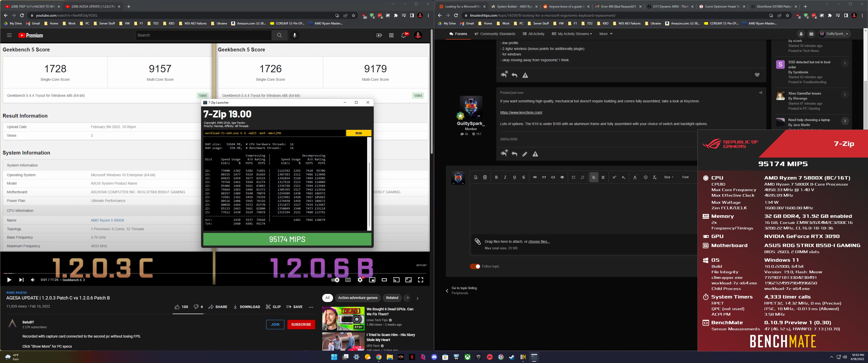
Task: Open the Font dropdown in the editor
Action: (685, 177)
